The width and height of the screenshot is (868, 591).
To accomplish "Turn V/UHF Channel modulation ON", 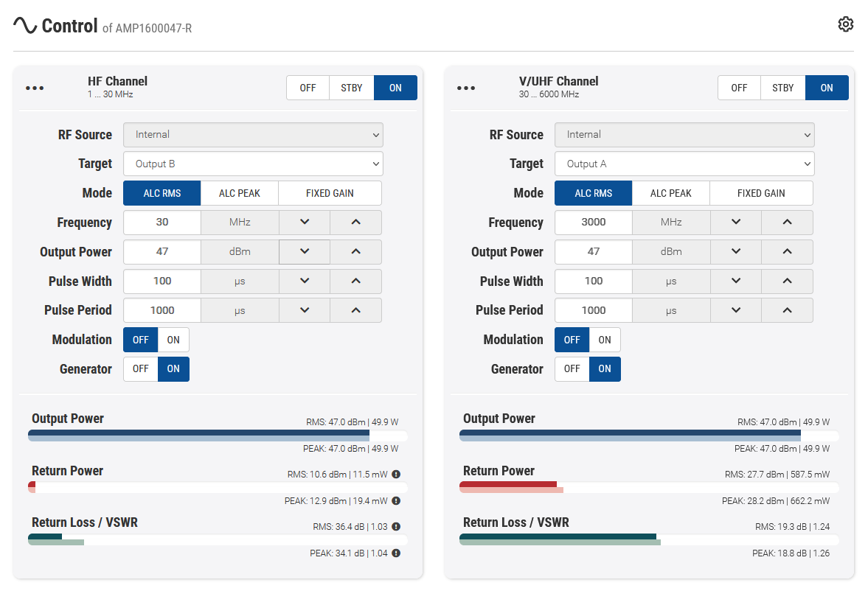I will 605,340.
